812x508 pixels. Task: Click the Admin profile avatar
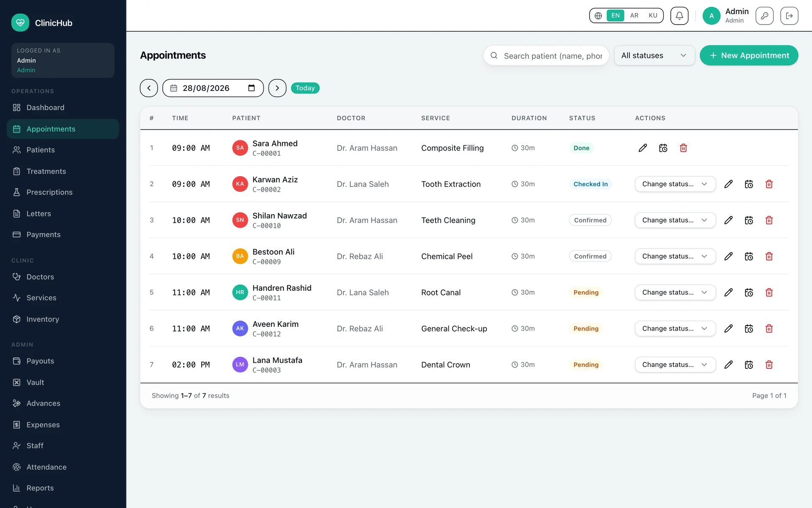711,16
